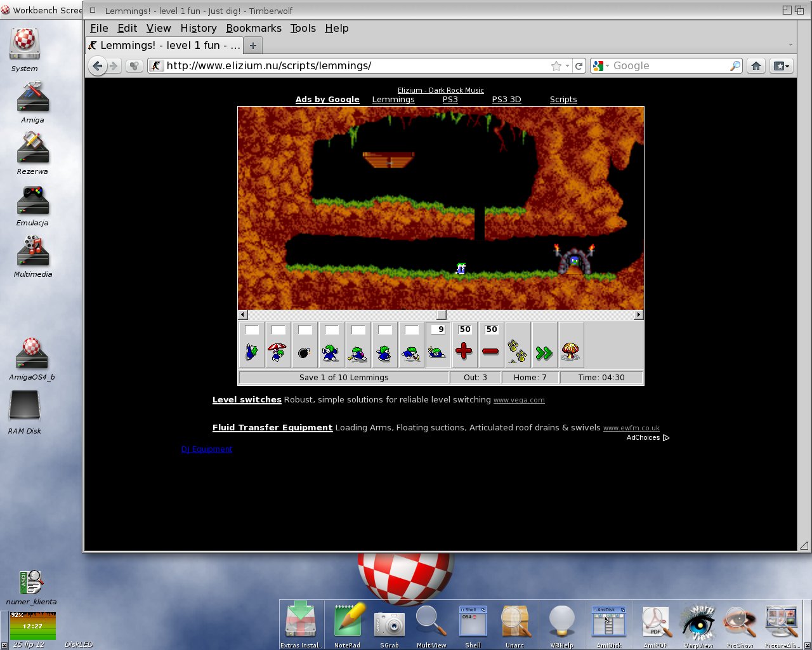Image resolution: width=812 pixels, height=650 pixels.
Task: Select the Floater umbrella skill
Action: [x=278, y=344]
